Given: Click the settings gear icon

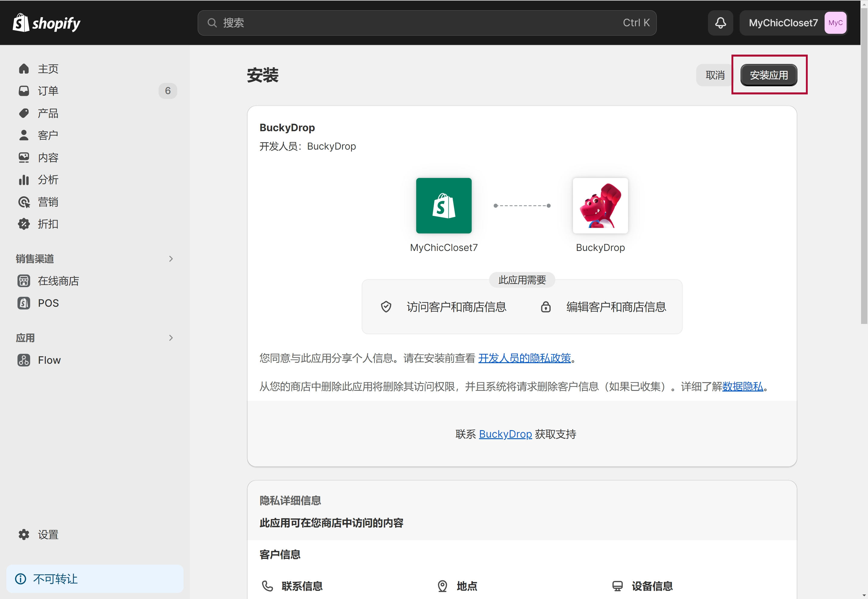Looking at the screenshot, I should pyautogui.click(x=24, y=534).
